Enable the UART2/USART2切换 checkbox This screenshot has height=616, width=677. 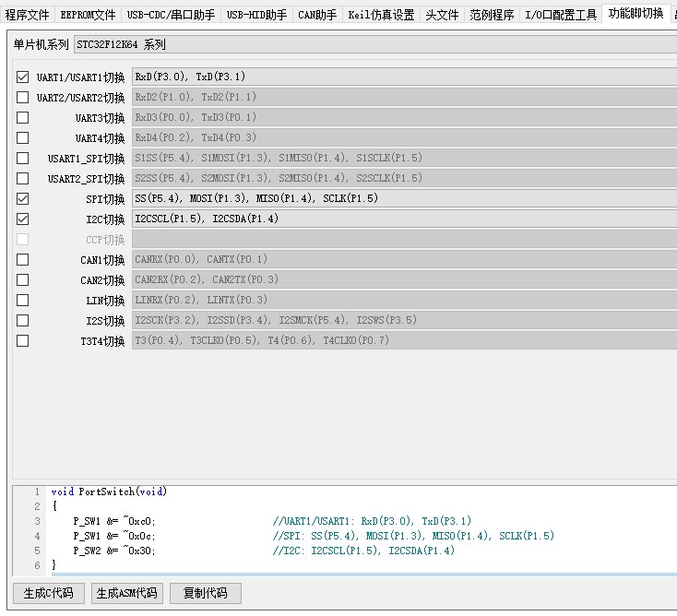point(22,98)
